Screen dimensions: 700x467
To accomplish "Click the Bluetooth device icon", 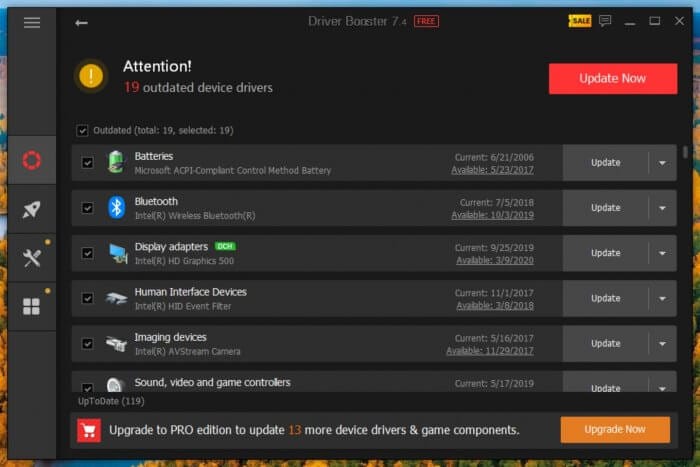I will point(117,208).
